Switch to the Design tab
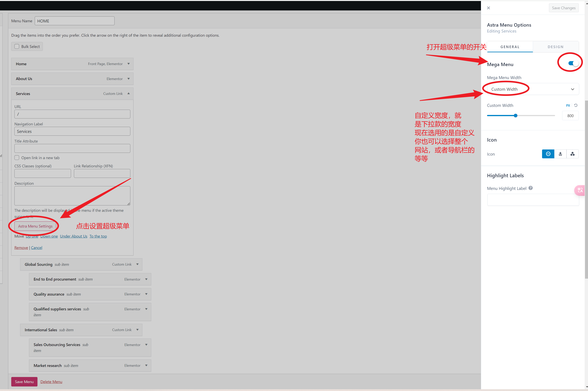The image size is (588, 391). (x=555, y=47)
